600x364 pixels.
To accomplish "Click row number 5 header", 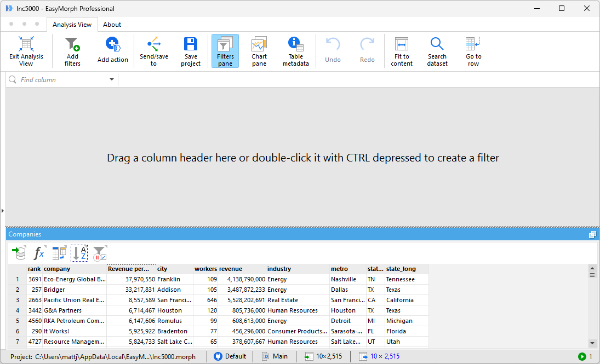I will click(x=17, y=320).
